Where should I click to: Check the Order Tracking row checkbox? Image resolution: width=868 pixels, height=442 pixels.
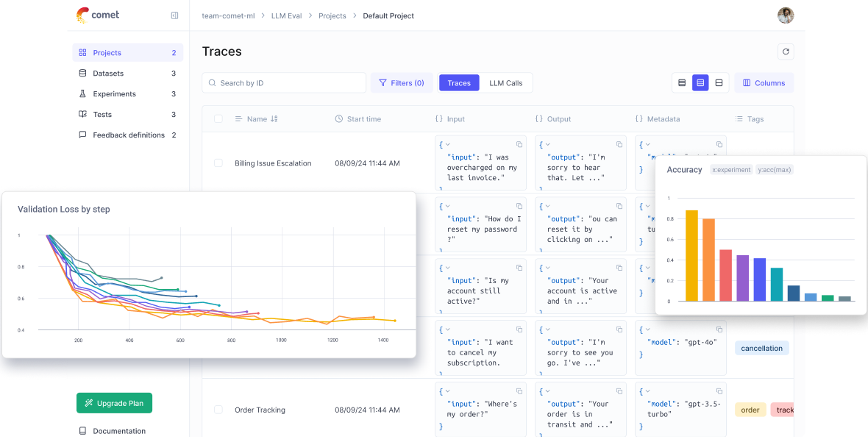(218, 410)
